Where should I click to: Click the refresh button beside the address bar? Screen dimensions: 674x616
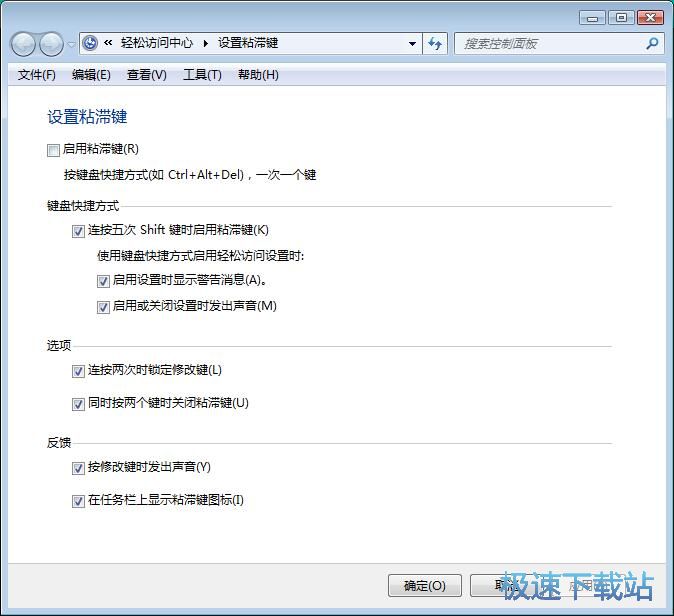tap(435, 44)
